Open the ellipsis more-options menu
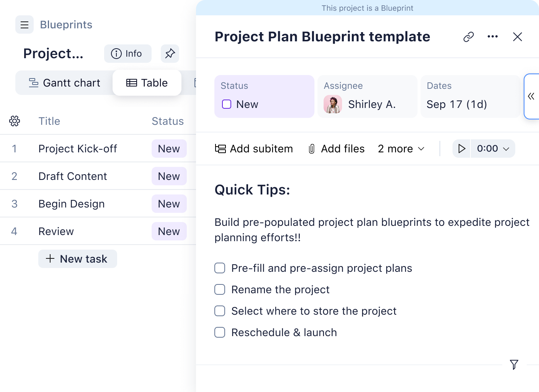 pos(493,37)
